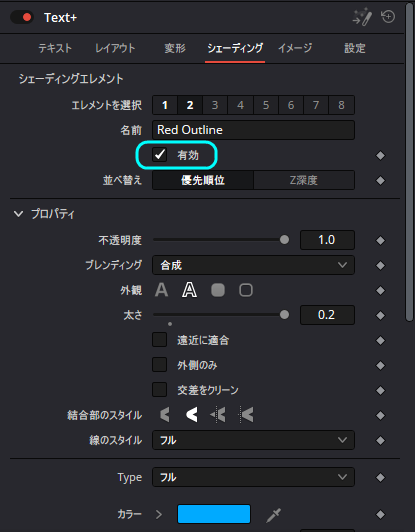Click keyframe diamond for Type
This screenshot has height=532, width=415.
click(x=380, y=478)
